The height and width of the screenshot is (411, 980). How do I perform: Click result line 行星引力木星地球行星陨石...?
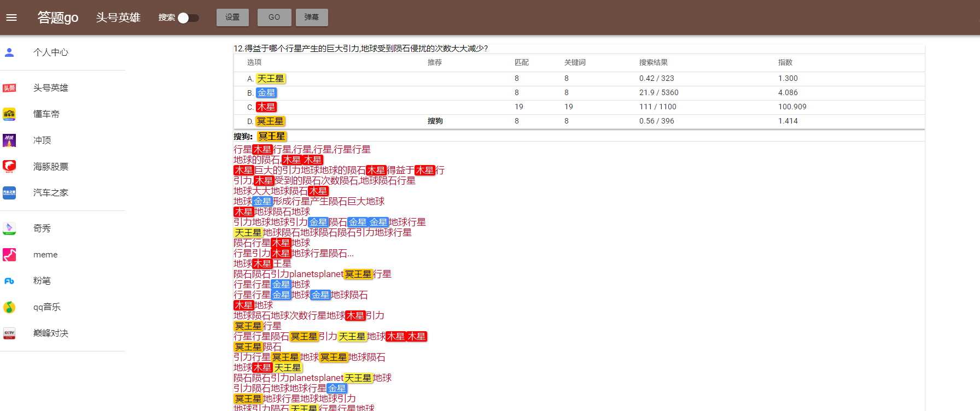pyautogui.click(x=294, y=254)
